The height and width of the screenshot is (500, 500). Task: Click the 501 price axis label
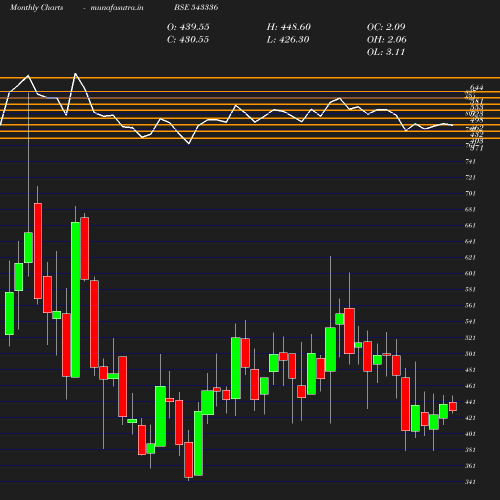[470, 354]
